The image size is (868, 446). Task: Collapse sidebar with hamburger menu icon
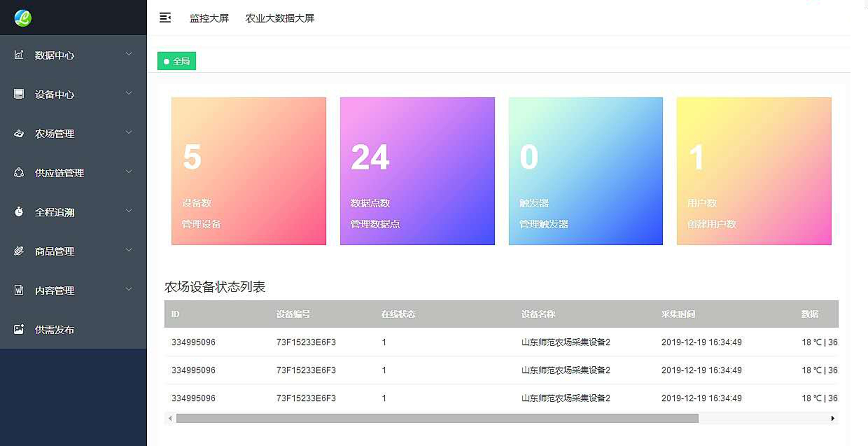165,18
